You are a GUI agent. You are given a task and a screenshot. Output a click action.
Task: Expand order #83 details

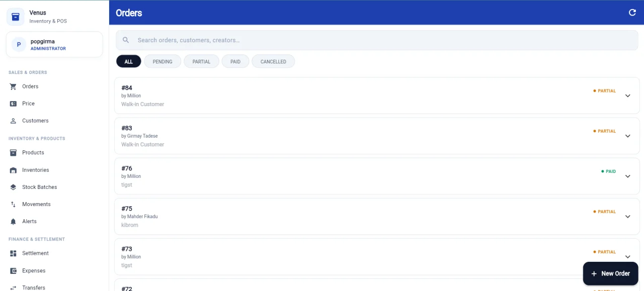(627, 136)
